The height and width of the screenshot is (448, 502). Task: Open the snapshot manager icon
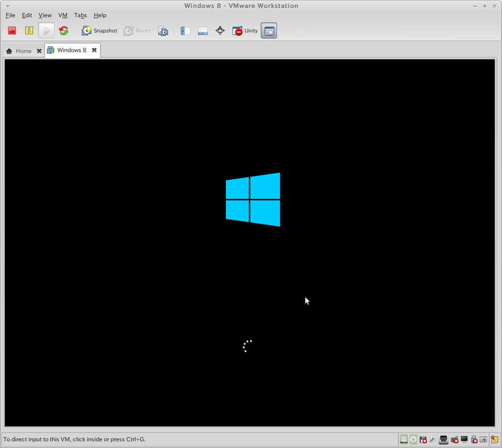pyautogui.click(x=163, y=31)
